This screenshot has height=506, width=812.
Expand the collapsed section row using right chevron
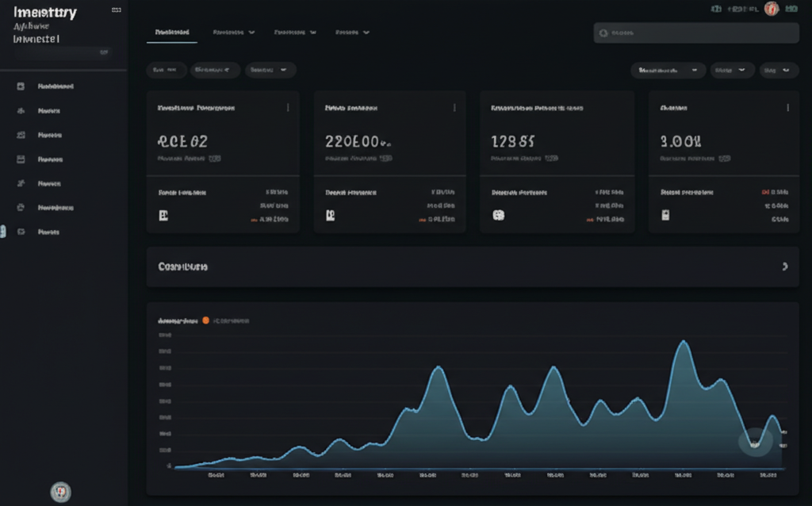point(785,266)
